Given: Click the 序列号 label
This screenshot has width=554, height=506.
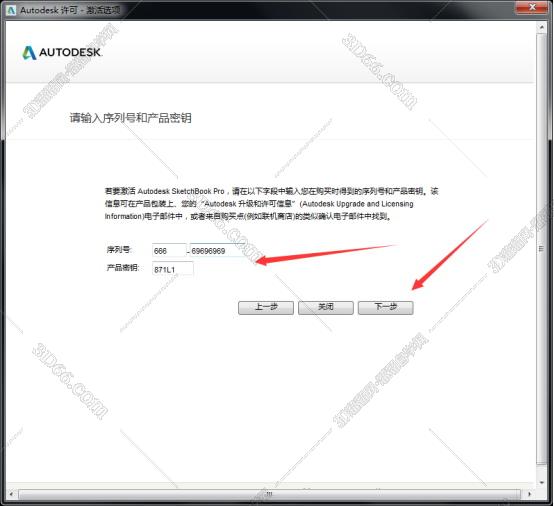Looking at the screenshot, I should 119,250.
